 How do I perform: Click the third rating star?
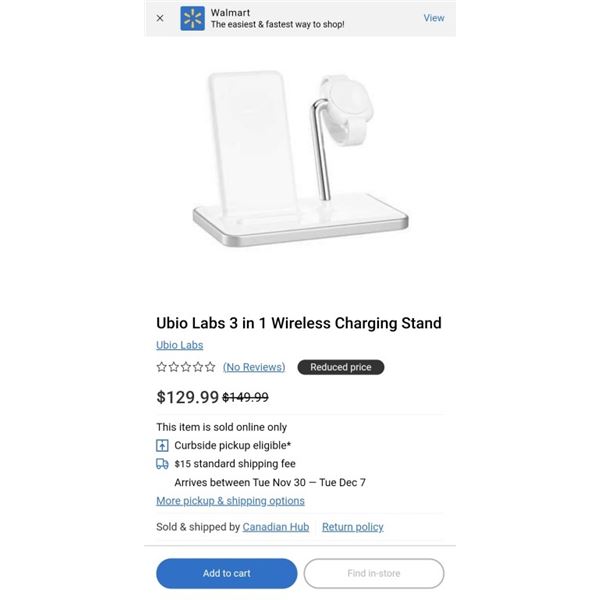coord(186,367)
